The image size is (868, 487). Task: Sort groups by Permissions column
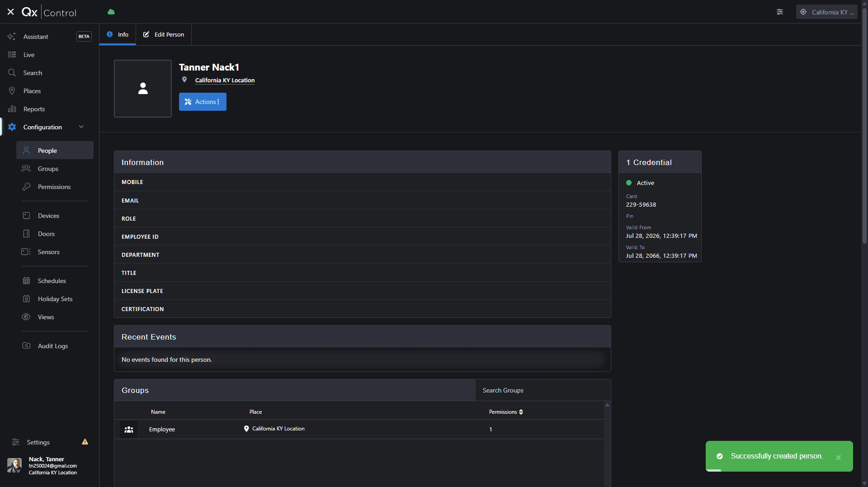click(506, 412)
